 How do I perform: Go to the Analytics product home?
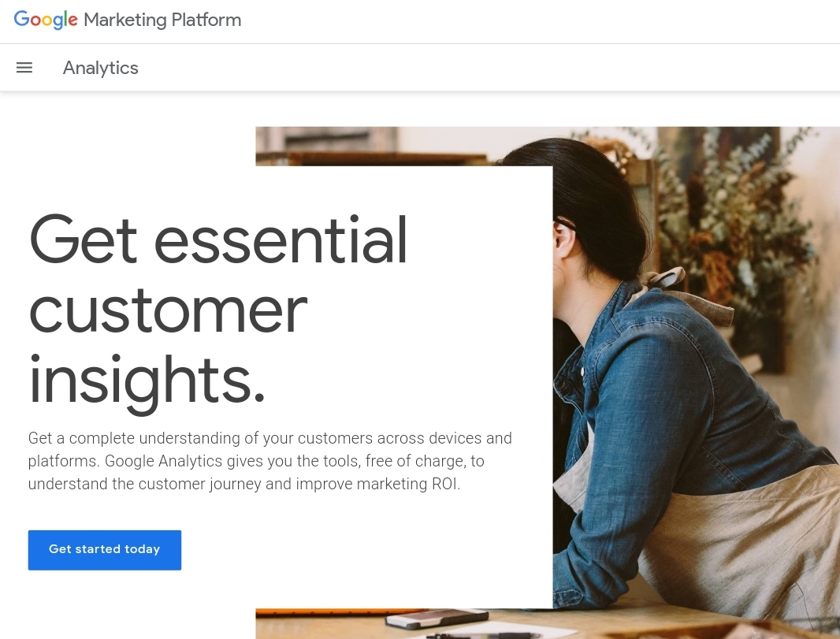pyautogui.click(x=100, y=68)
